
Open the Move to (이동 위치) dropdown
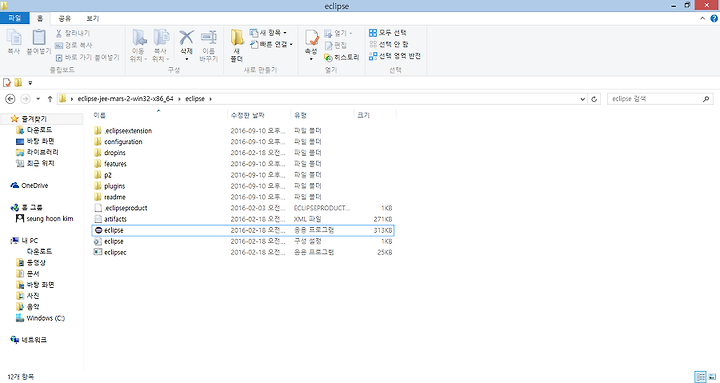(x=138, y=45)
